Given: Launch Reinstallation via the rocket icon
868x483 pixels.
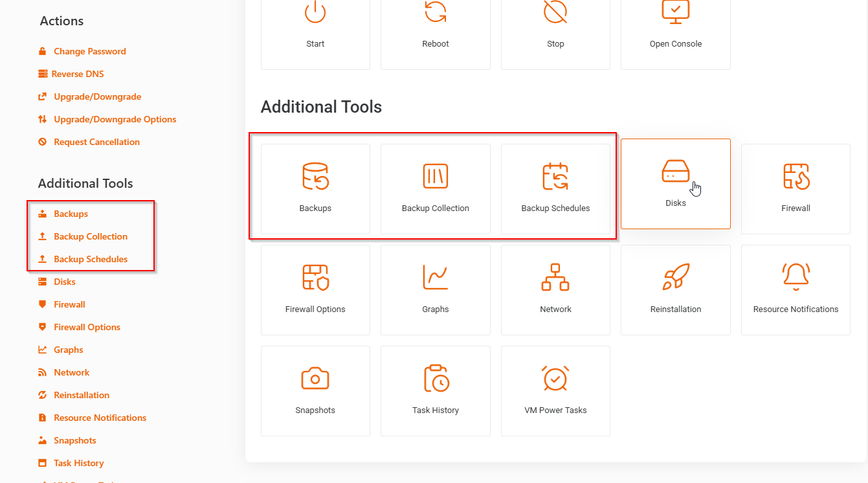Looking at the screenshot, I should [675, 277].
